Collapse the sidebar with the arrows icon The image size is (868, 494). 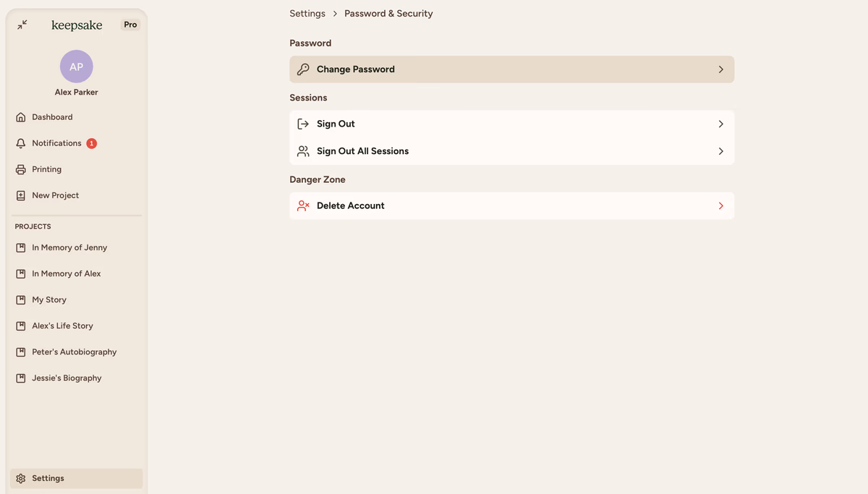(22, 25)
